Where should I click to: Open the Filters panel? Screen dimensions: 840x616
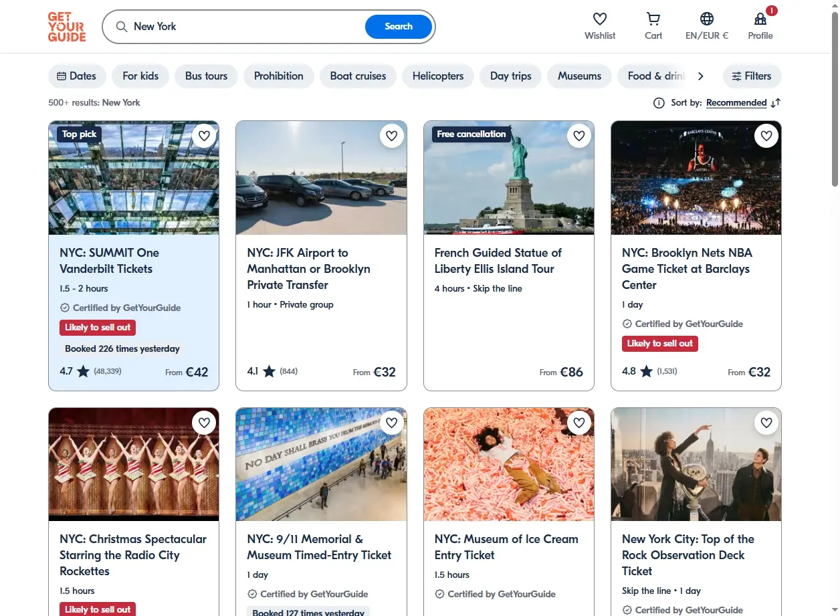pos(752,76)
